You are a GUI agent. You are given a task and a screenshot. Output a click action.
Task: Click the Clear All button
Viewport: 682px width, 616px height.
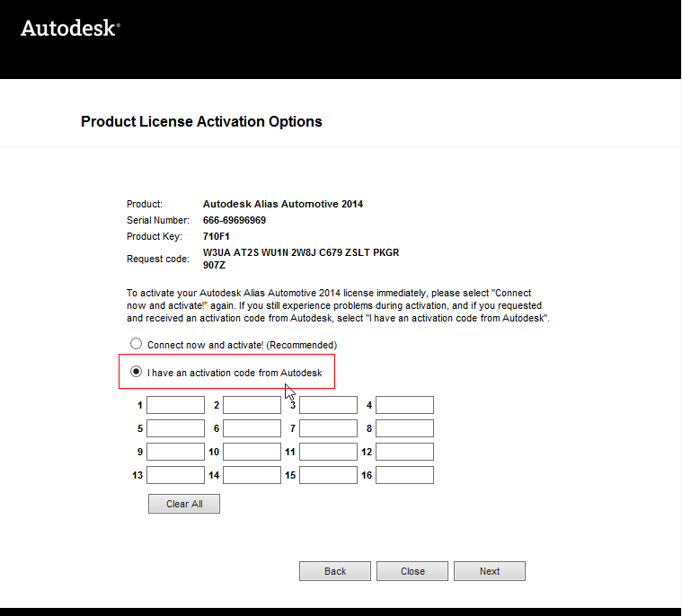tap(184, 504)
